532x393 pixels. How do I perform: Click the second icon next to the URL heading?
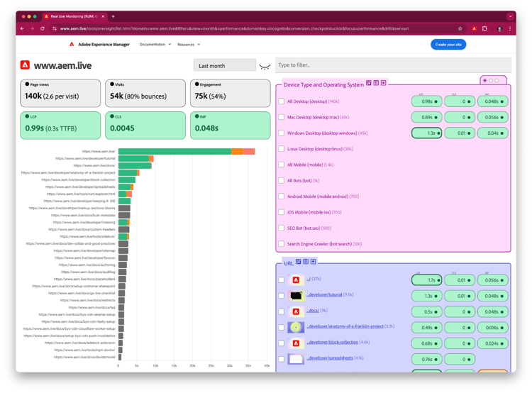(306, 262)
